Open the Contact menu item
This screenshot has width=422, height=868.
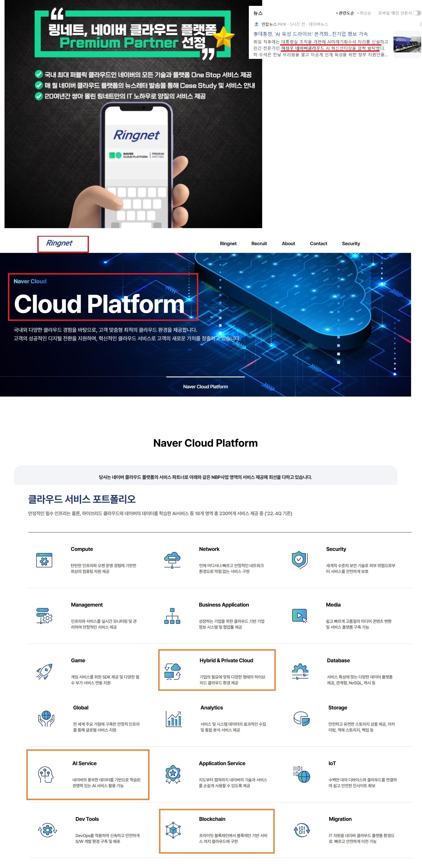(318, 244)
